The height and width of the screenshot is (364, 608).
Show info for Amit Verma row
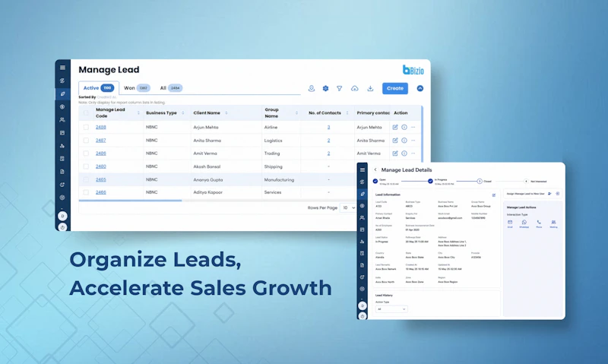pyautogui.click(x=404, y=153)
